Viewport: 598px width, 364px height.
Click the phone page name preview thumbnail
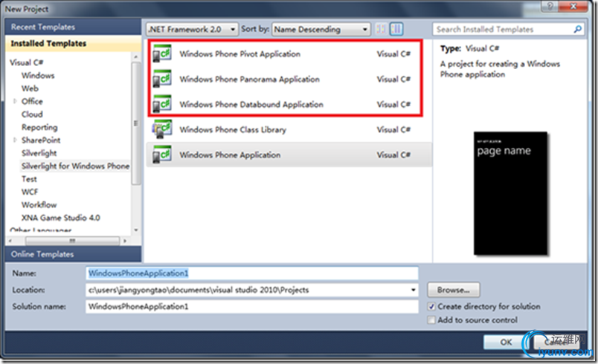[x=510, y=193]
